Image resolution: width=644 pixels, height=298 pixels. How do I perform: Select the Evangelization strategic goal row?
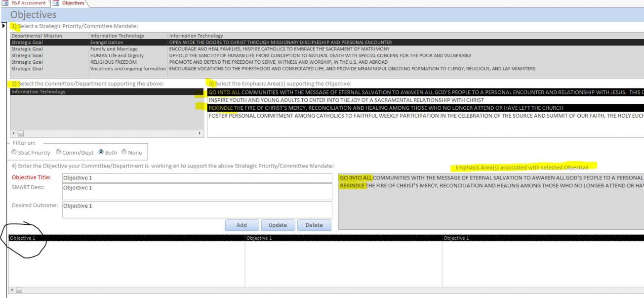327,43
